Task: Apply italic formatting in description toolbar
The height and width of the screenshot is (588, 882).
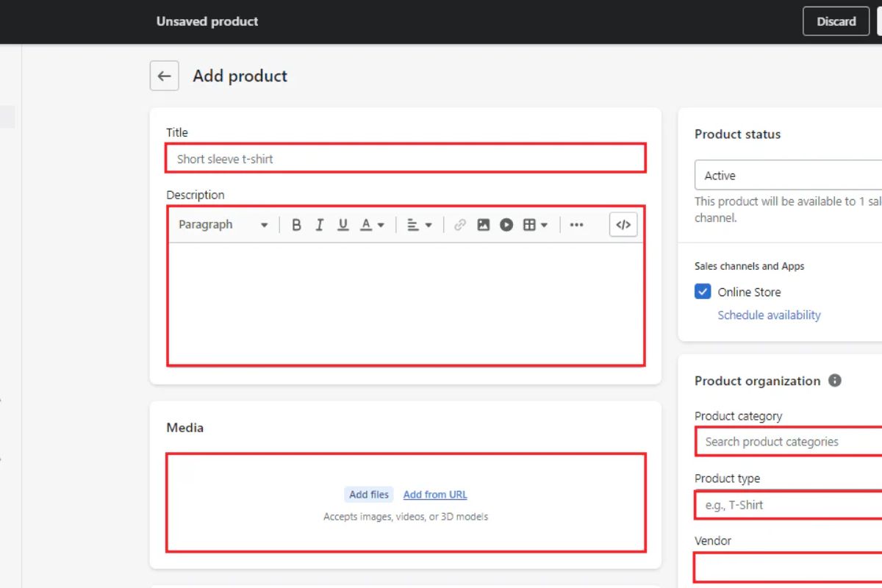Action: pos(320,225)
